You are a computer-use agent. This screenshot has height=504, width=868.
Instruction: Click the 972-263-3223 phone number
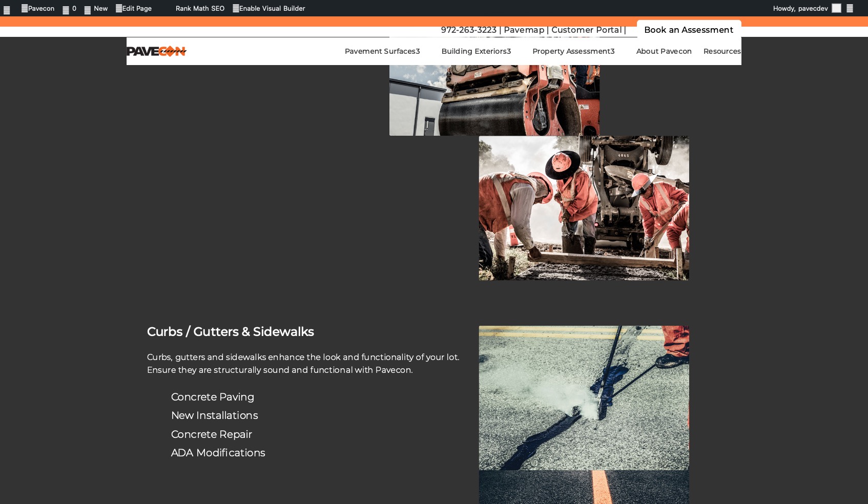click(468, 30)
